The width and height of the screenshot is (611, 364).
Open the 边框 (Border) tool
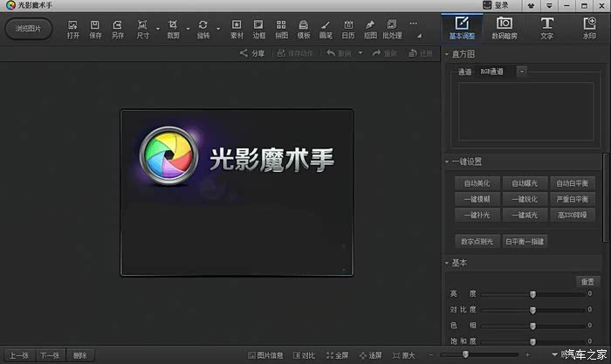(258, 28)
